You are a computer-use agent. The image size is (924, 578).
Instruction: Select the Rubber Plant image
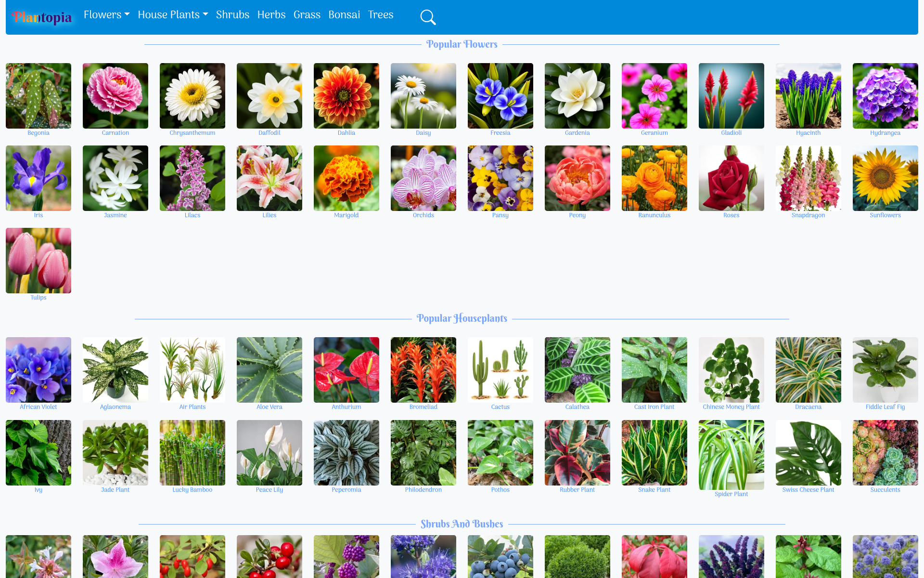coord(577,453)
